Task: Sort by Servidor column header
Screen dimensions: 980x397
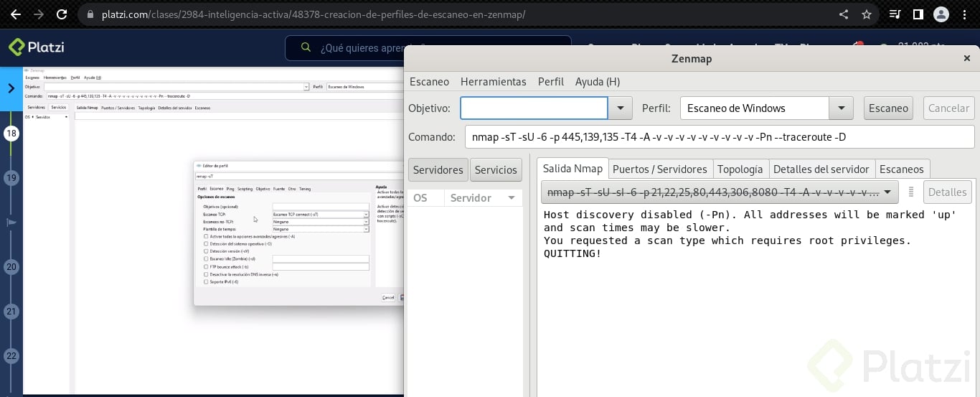Action: click(x=483, y=197)
